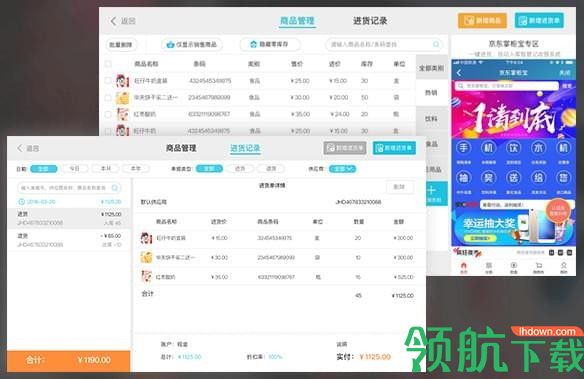Tap the 饮 circle icon in the phone view
The image size is (584, 379).
click(514, 148)
